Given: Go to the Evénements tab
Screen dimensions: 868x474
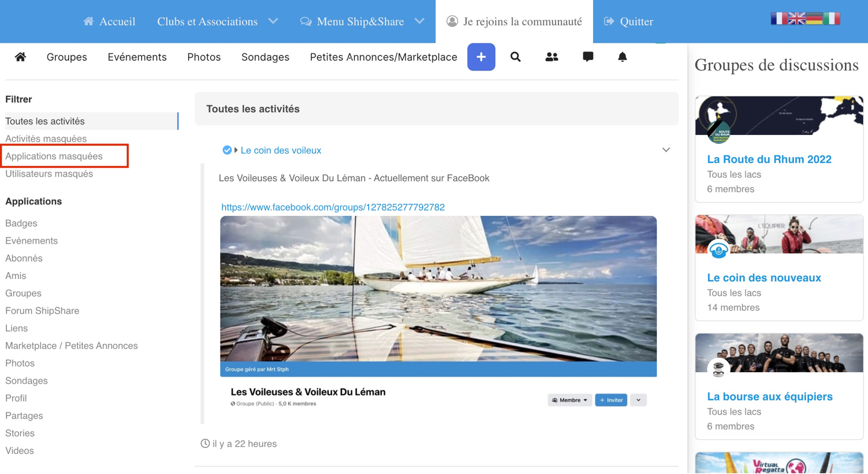Looking at the screenshot, I should coord(137,57).
